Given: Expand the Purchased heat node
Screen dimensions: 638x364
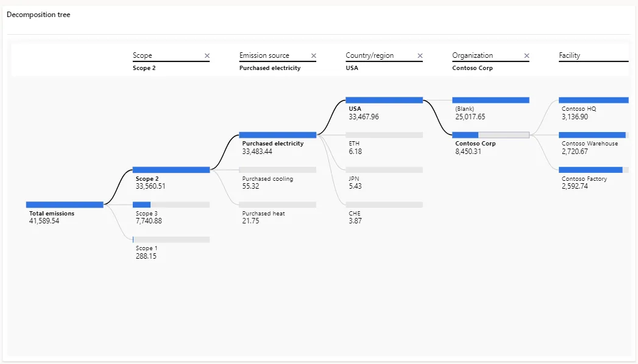Looking at the screenshot, I should pos(277,205).
